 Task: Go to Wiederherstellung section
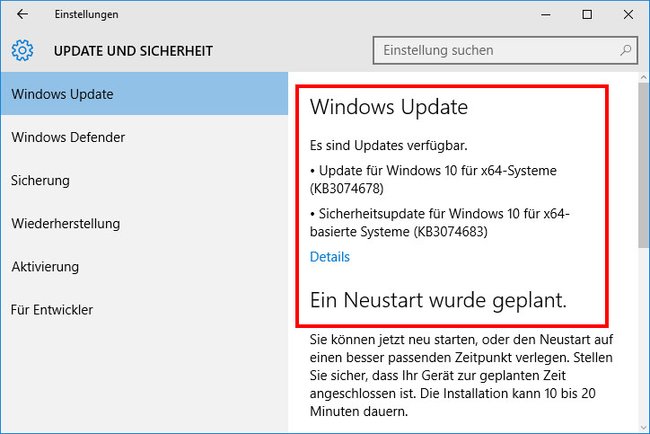144,223
